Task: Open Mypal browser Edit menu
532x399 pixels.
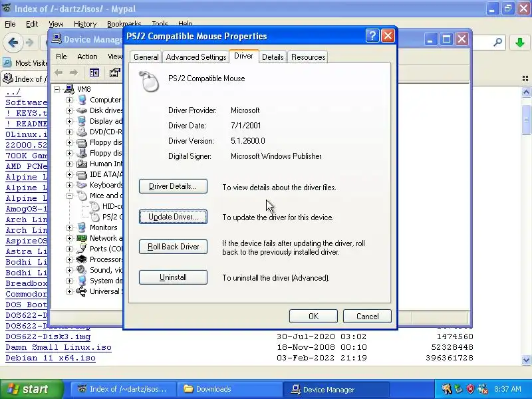Action: coord(32,24)
